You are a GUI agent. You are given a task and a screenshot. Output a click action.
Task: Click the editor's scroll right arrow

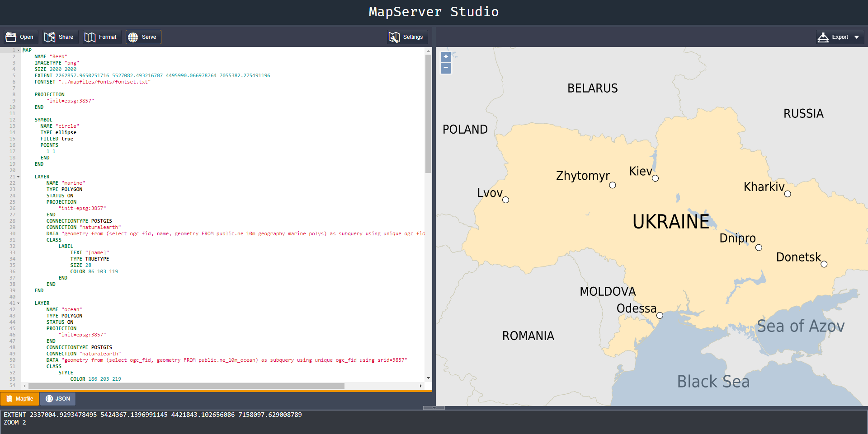pyautogui.click(x=421, y=386)
